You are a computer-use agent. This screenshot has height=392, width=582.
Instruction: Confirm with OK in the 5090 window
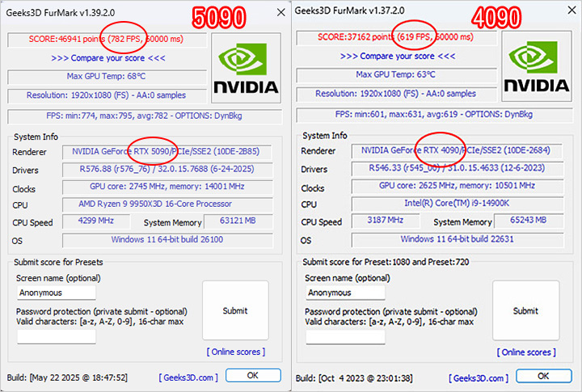pos(253,375)
